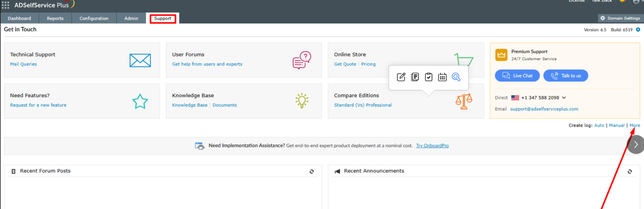Click the blue magnifier search icon
This screenshot has height=209, width=644.
pos(456,77)
